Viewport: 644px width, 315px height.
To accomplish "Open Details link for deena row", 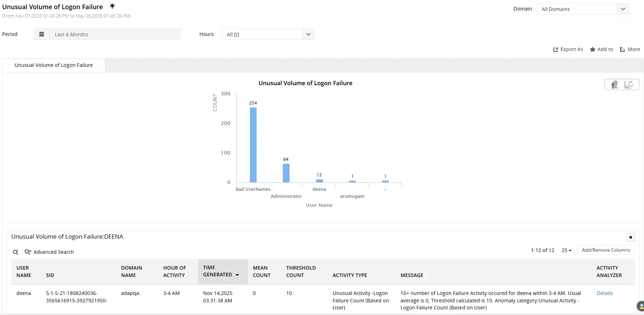I will coord(605,293).
